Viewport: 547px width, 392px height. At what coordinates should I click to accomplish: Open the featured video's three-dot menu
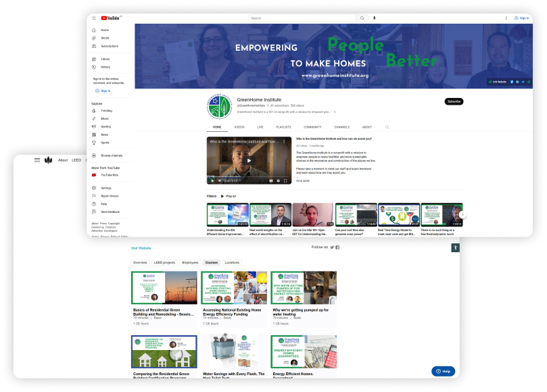284,142
